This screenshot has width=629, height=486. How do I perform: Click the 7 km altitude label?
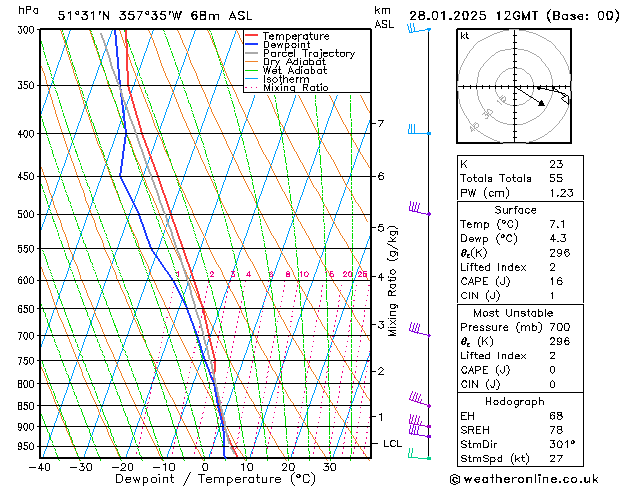380,123
